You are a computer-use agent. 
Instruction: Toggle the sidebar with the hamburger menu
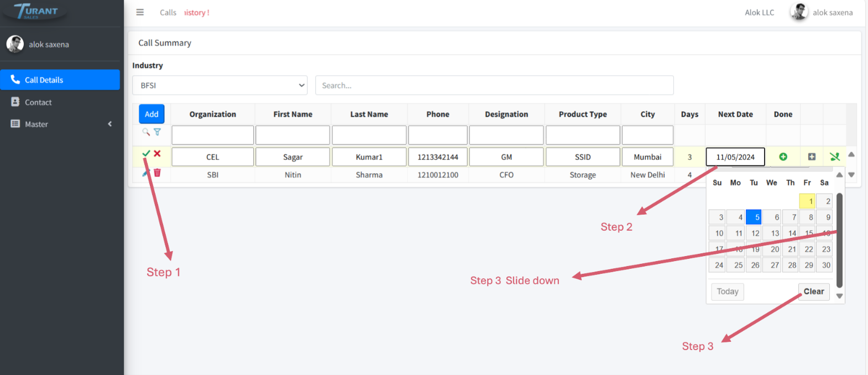140,12
